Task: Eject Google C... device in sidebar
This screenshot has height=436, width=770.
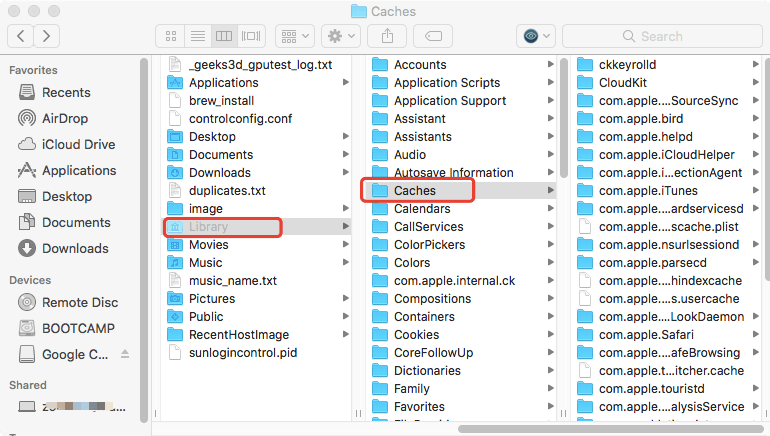Action: [125, 354]
